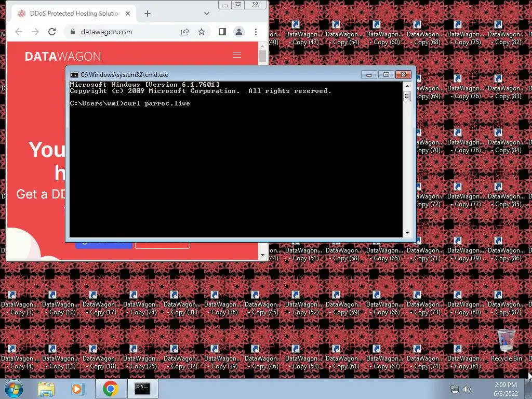The image size is (532, 399).
Task: Select the DataWagon - Copy (46) shortcut
Action: point(263,357)
